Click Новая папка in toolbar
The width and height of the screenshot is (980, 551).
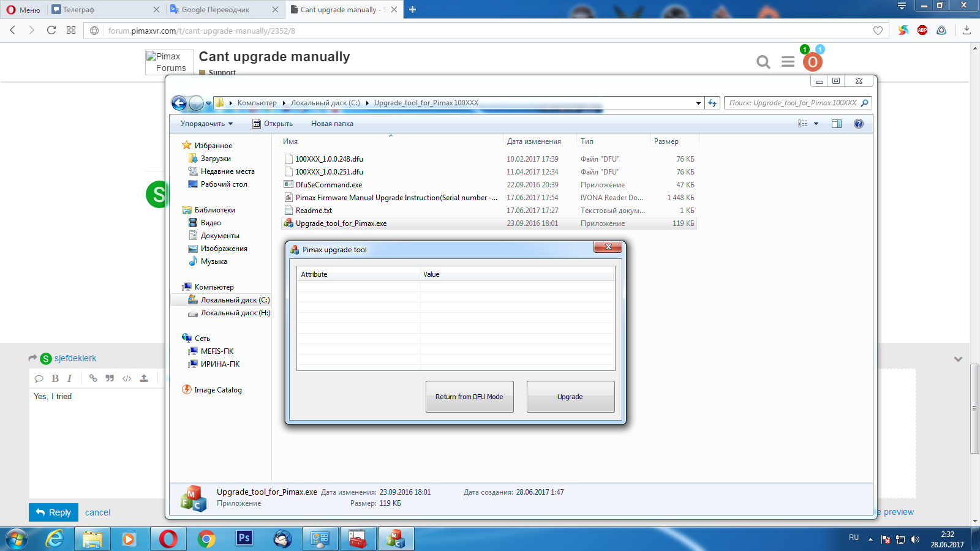point(332,124)
